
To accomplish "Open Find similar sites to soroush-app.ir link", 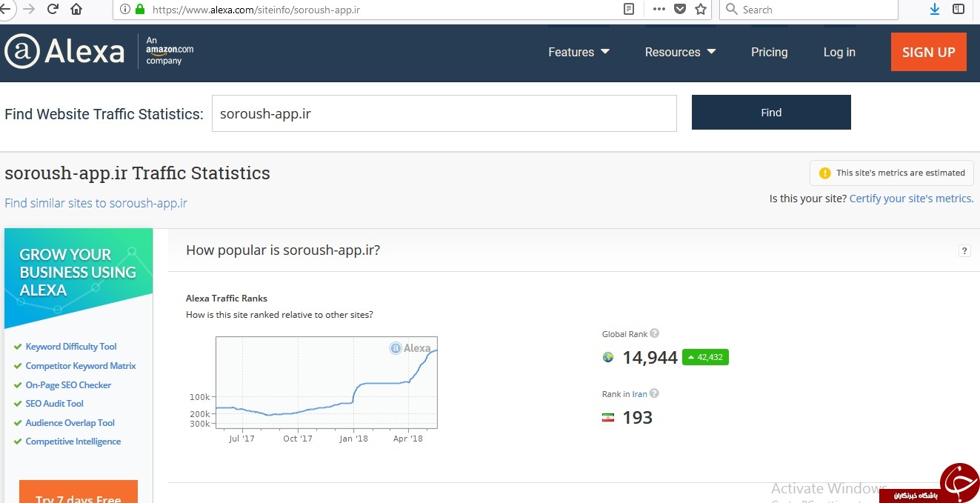I will (96, 203).
